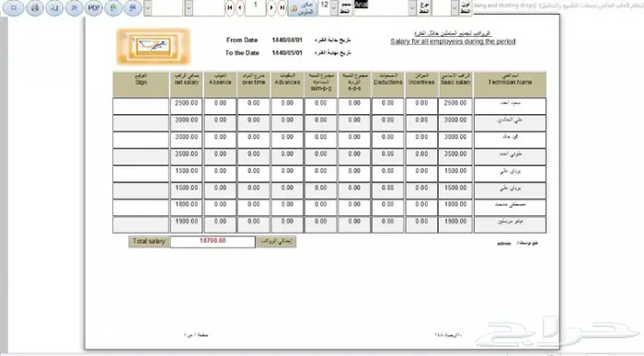Click the 'Technician Name' column header
The height and width of the screenshot is (356, 644).
point(510,85)
